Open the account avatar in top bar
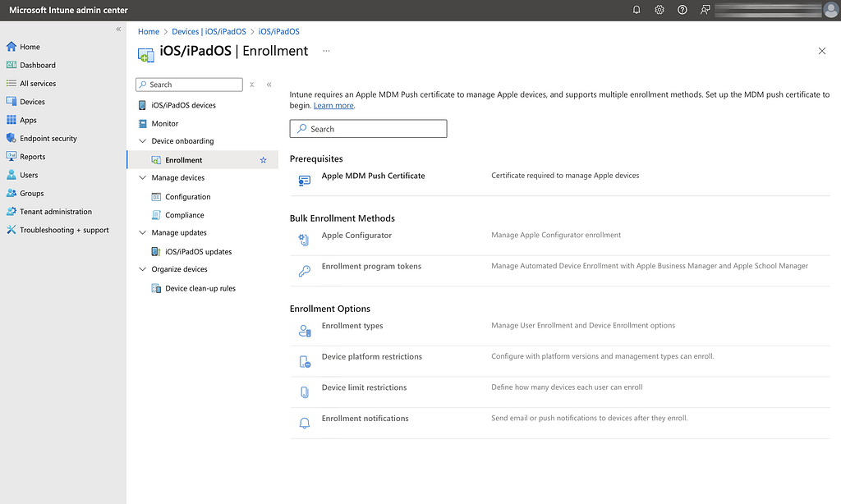This screenshot has width=841, height=504. [x=831, y=10]
